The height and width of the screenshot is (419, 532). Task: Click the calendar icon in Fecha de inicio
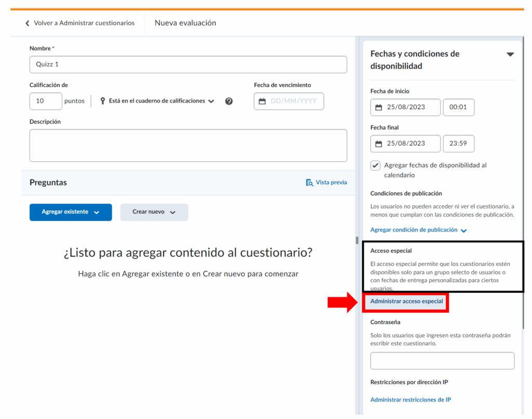point(379,108)
